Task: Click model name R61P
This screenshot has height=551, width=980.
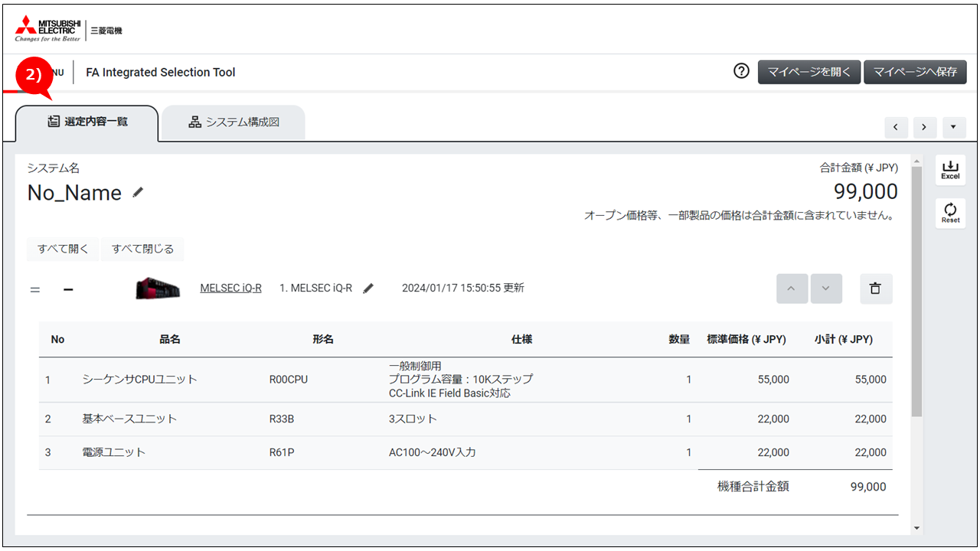Action: coord(282,452)
